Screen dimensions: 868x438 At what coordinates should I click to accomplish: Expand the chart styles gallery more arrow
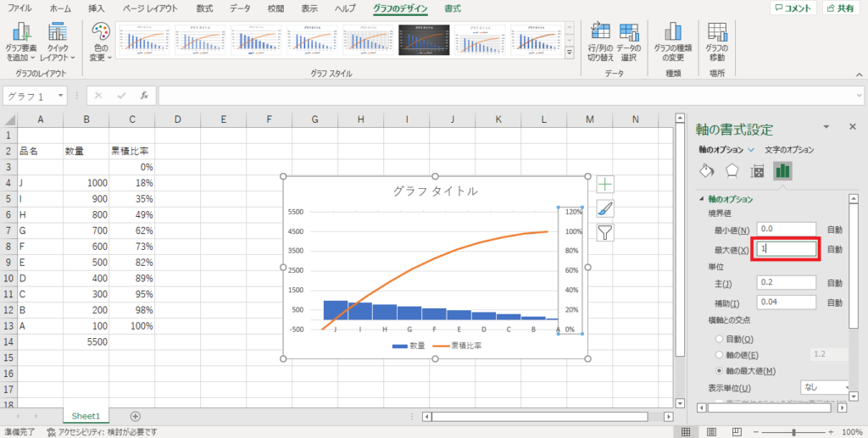click(x=570, y=52)
